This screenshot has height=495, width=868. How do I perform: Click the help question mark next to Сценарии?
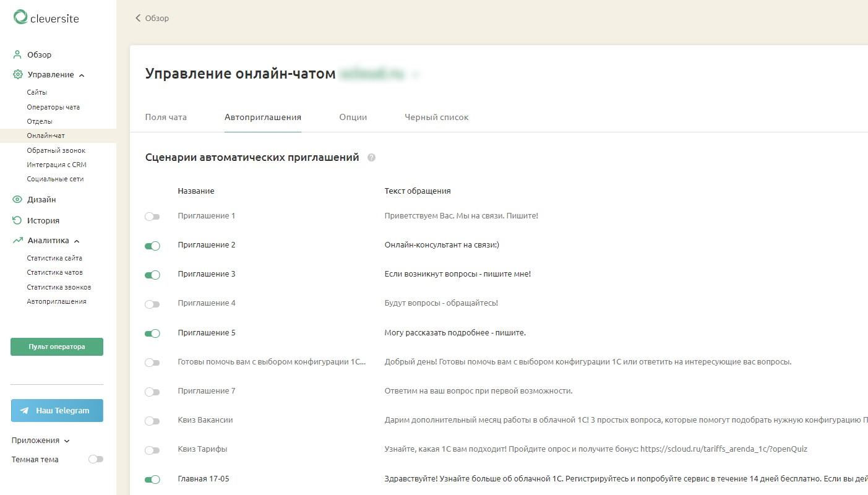click(371, 158)
